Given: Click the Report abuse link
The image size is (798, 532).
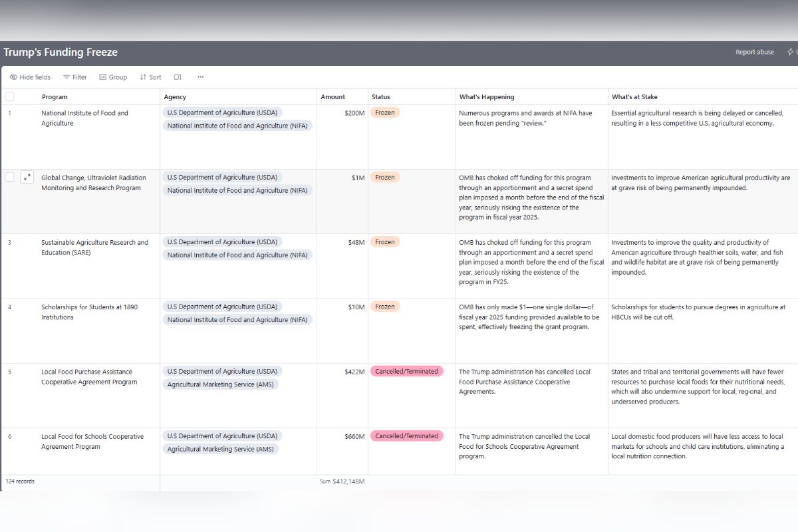Looking at the screenshot, I should click(x=754, y=52).
